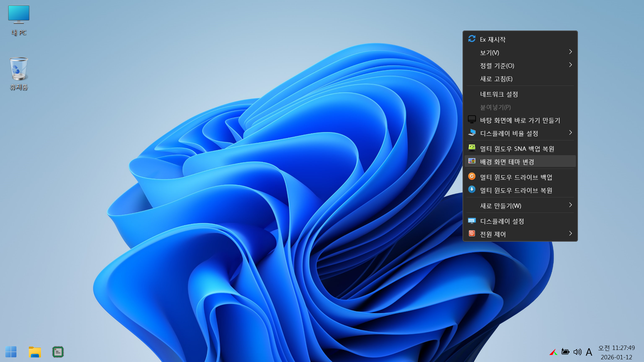Launch the green chip taskbar app

coord(58,352)
